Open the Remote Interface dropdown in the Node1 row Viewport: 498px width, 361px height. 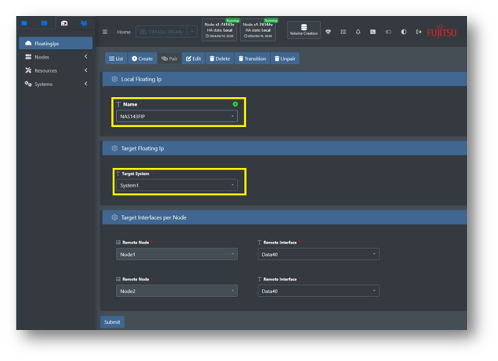pos(318,254)
